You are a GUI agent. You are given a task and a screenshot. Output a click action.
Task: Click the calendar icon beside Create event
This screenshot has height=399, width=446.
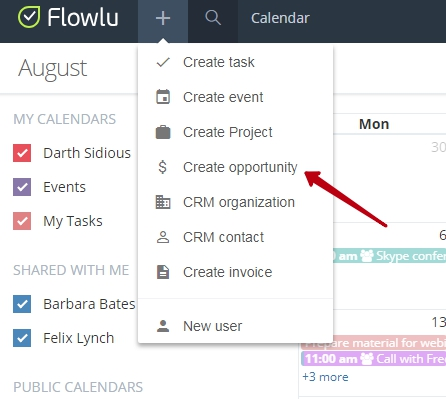pyautogui.click(x=163, y=97)
